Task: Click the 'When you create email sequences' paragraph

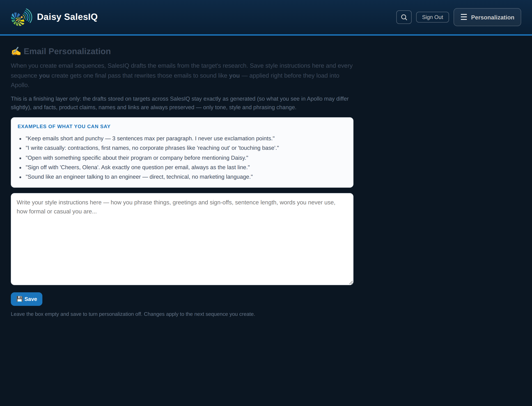Action: click(182, 75)
